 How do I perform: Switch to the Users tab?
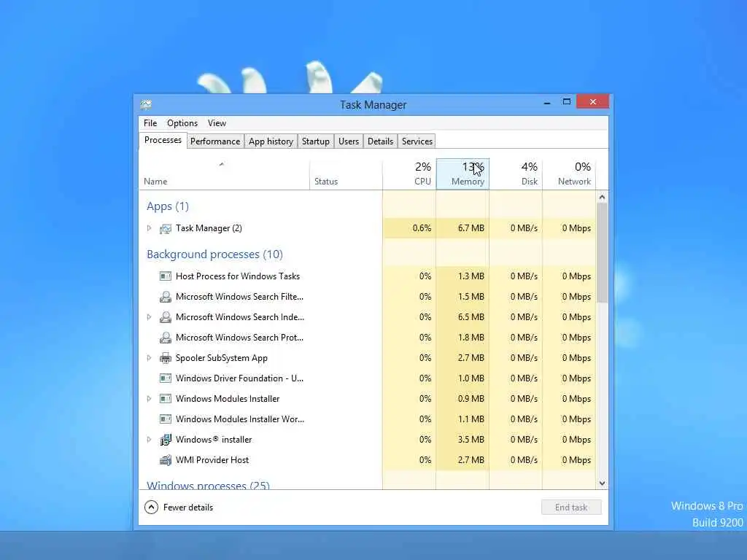click(x=348, y=141)
